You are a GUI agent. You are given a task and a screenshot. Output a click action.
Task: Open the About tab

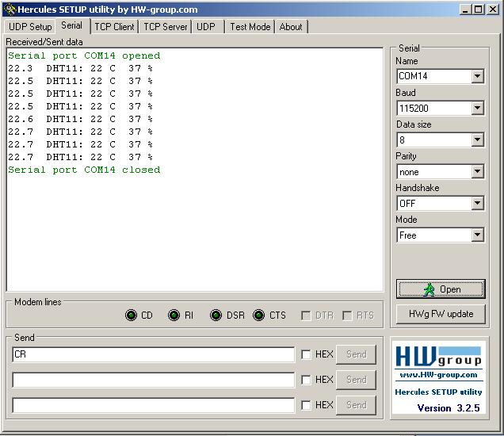tap(291, 27)
